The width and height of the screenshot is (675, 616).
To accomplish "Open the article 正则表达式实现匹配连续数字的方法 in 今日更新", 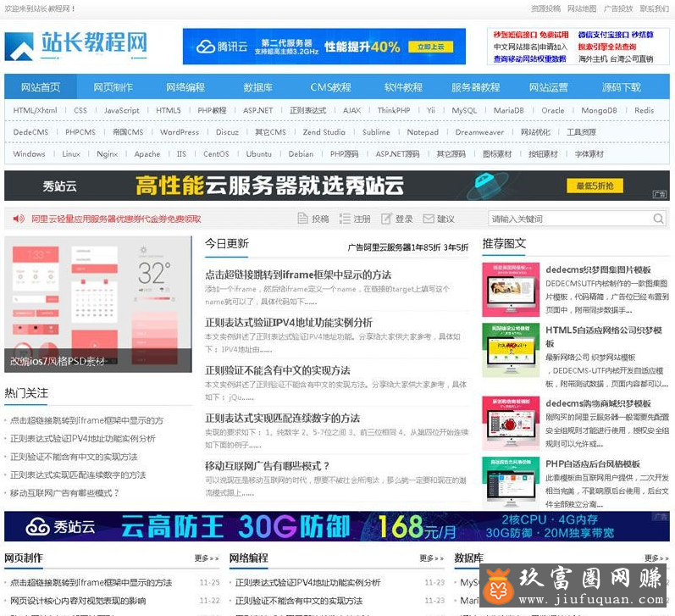I will tap(282, 419).
